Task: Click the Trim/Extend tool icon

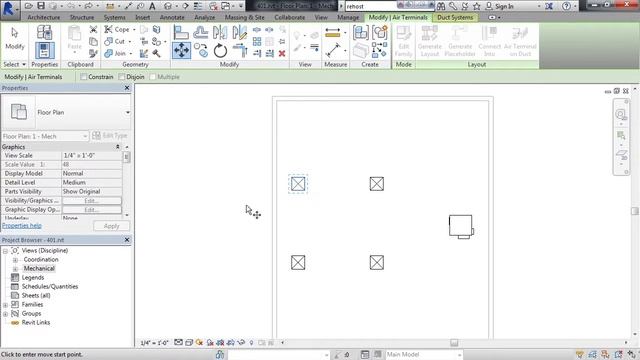Action: 240,51
